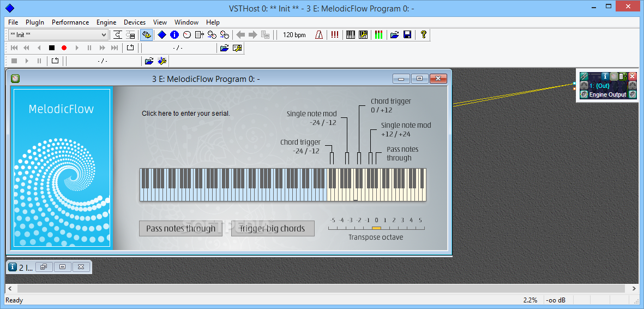The width and height of the screenshot is (644, 309).
Task: Toggle the highlighted yellow plug icon in toolbar
Action: point(146,35)
